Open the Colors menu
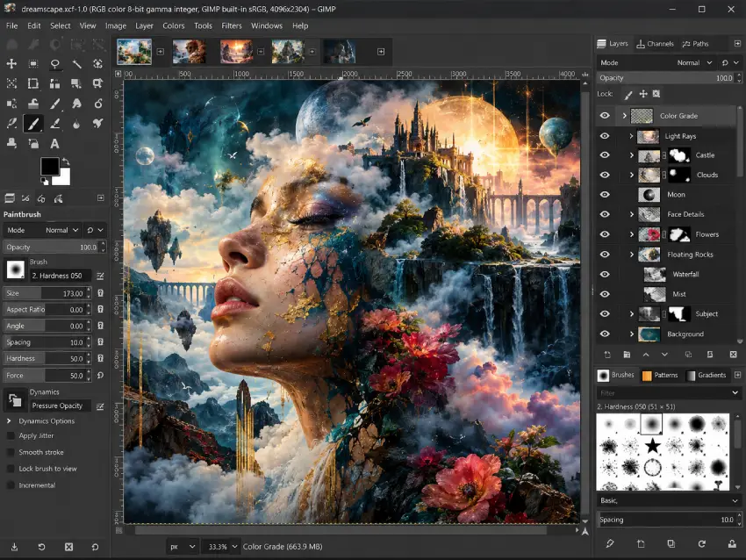The width and height of the screenshot is (746, 560). coord(173,25)
